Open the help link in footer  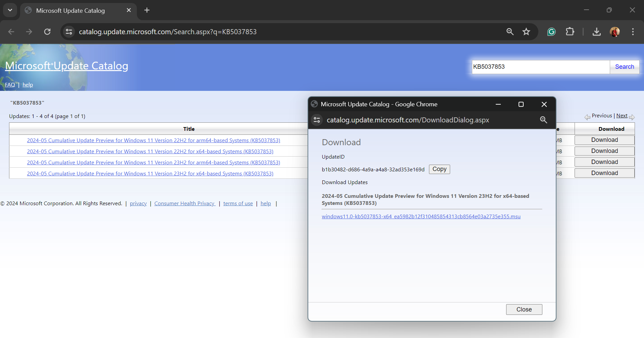pyautogui.click(x=266, y=204)
